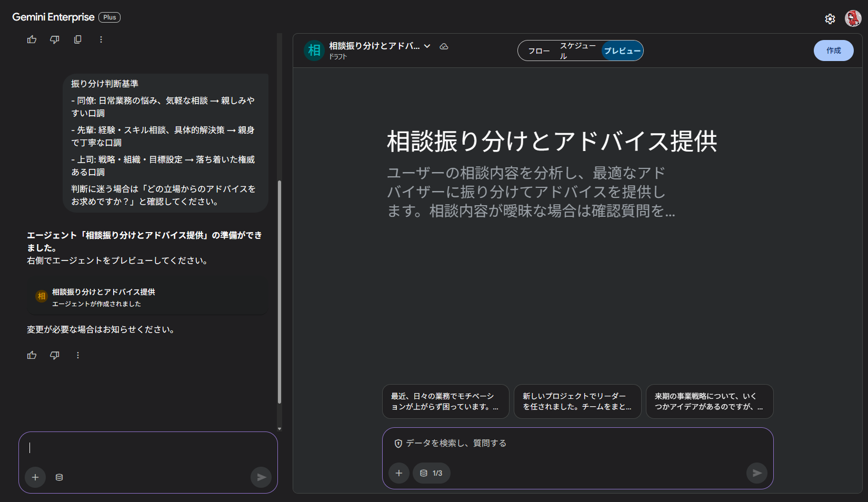
Task: Click the cloud sync status icon
Action: click(444, 46)
